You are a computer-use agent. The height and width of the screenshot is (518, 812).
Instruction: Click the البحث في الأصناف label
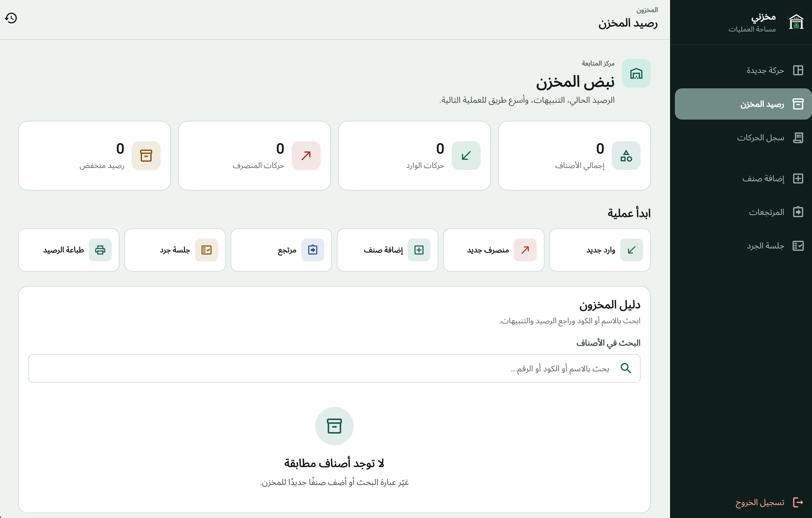click(x=608, y=343)
